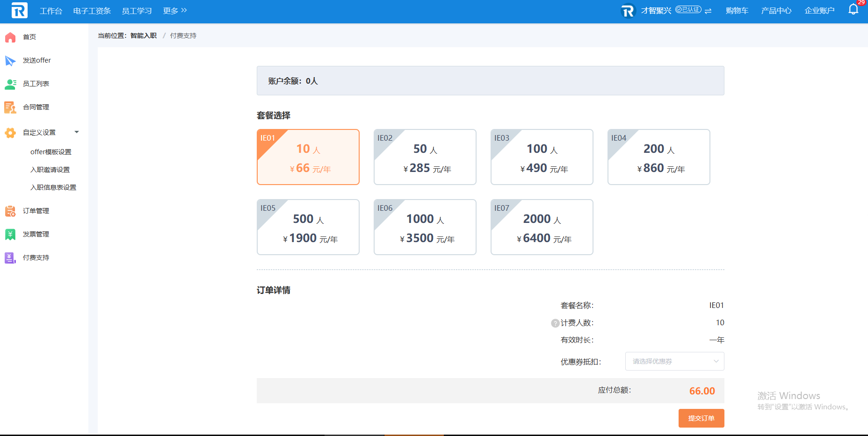Click the account switch arrows icon
Screen dimensions: 868x436
708,11
